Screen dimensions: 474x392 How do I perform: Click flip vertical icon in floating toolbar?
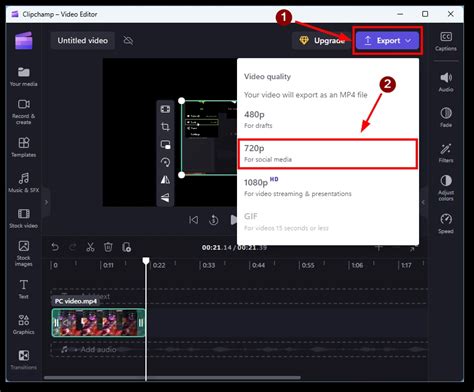pos(165,198)
